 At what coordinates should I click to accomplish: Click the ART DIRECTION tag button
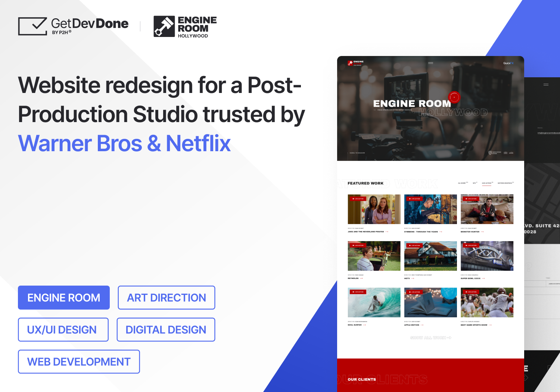[167, 298]
